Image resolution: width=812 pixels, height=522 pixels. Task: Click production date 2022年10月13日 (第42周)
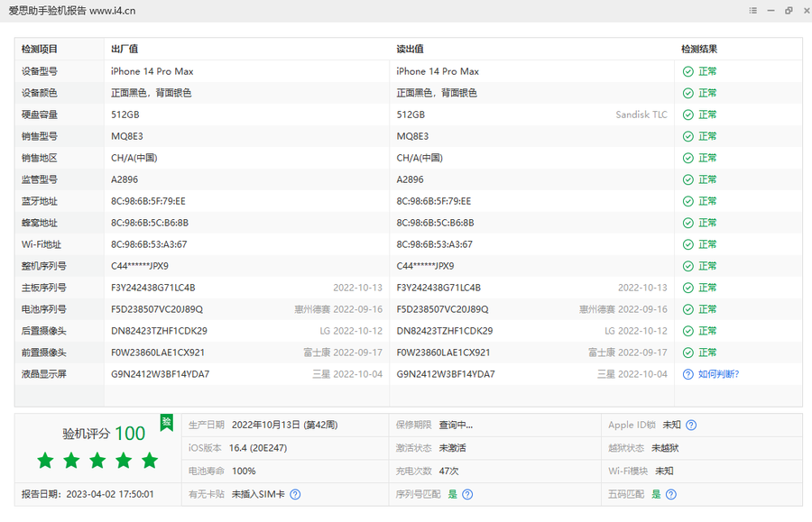tap(285, 426)
